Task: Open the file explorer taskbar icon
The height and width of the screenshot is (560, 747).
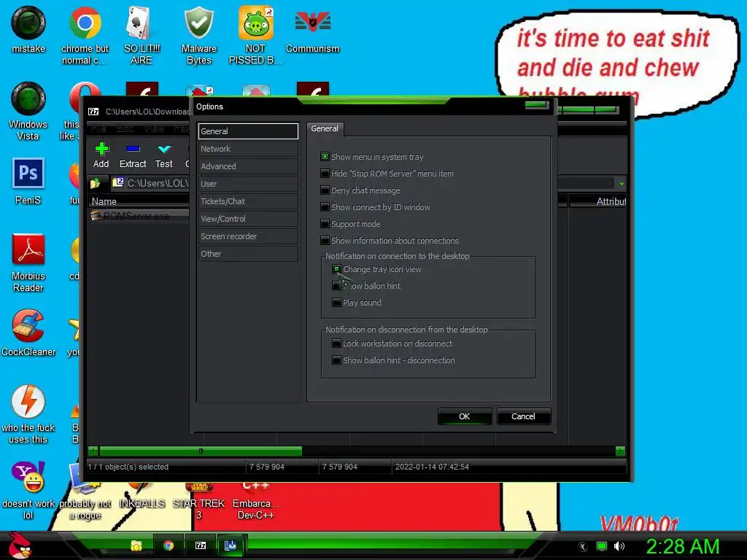Action: pyautogui.click(x=136, y=545)
